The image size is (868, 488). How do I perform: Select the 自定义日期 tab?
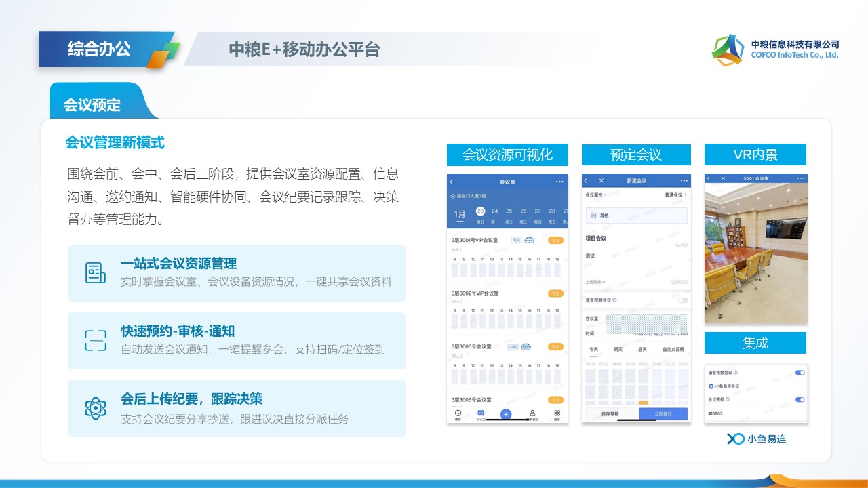pyautogui.click(x=673, y=350)
